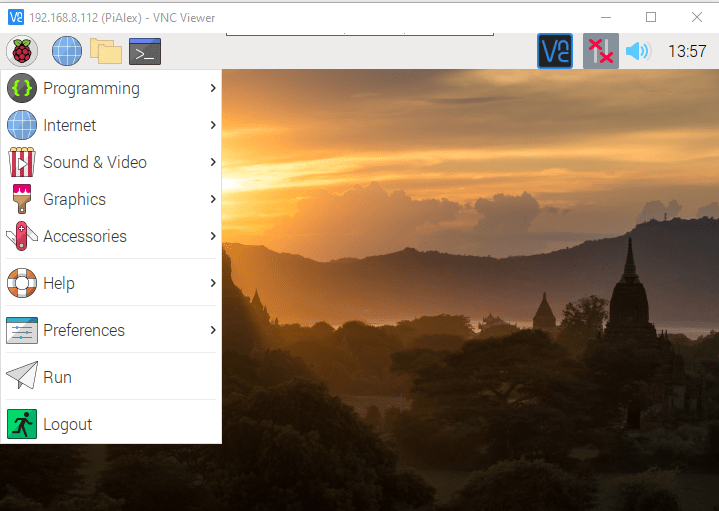Open the Internet submenu

point(111,125)
